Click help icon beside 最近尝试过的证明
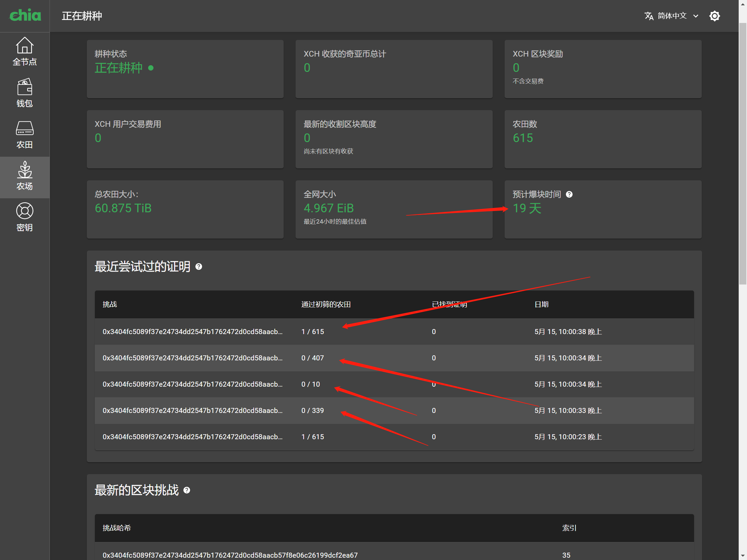Screen dimensions: 747x560 tap(199, 267)
